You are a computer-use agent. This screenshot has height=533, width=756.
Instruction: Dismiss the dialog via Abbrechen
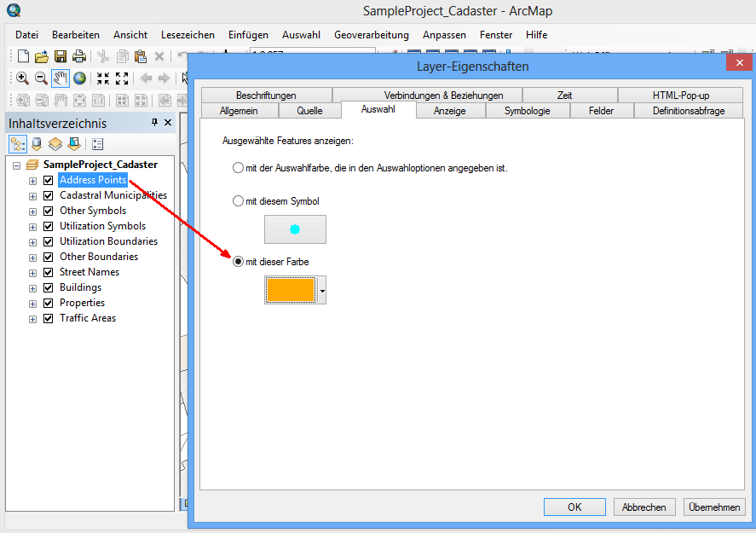point(644,507)
